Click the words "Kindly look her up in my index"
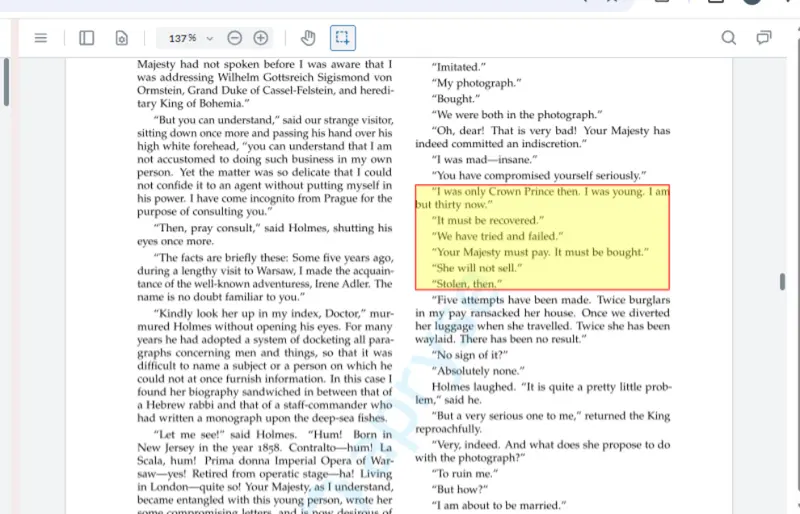The width and height of the screenshot is (800, 514). tap(237, 313)
